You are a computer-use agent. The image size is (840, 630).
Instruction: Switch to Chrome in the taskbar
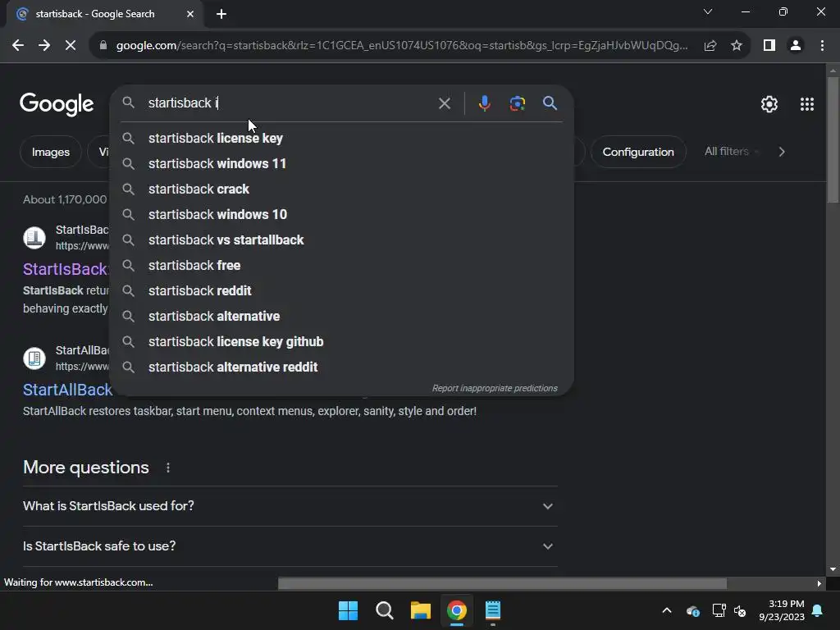point(456,610)
